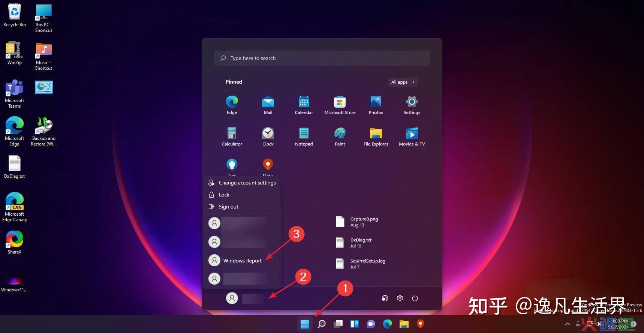
Task: Select DxDiag.txt file on desktop
Action: click(15, 167)
